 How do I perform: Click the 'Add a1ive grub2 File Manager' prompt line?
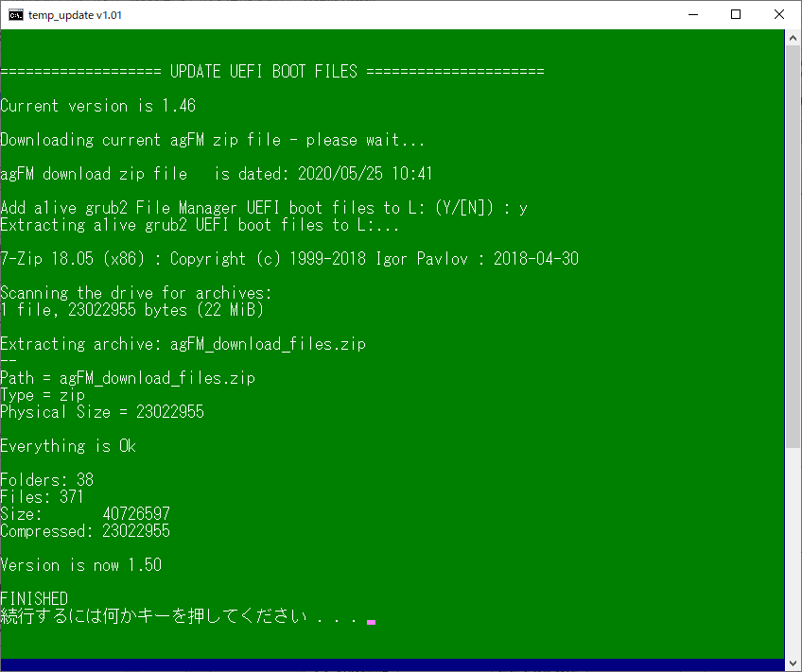[264, 208]
